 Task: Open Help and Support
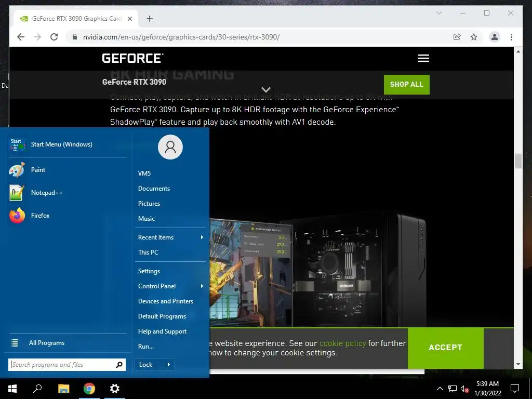click(x=162, y=331)
